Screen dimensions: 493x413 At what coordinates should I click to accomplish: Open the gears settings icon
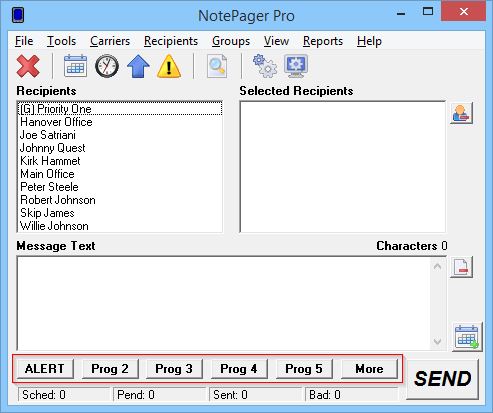[x=265, y=66]
